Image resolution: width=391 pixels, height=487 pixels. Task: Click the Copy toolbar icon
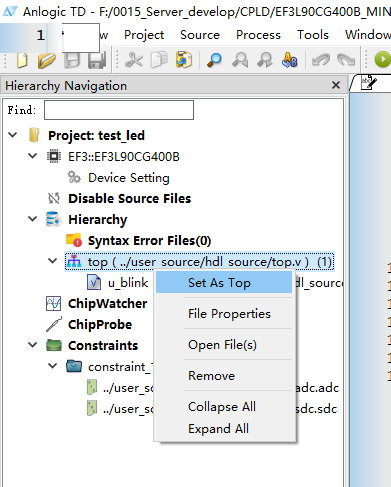(x=159, y=60)
